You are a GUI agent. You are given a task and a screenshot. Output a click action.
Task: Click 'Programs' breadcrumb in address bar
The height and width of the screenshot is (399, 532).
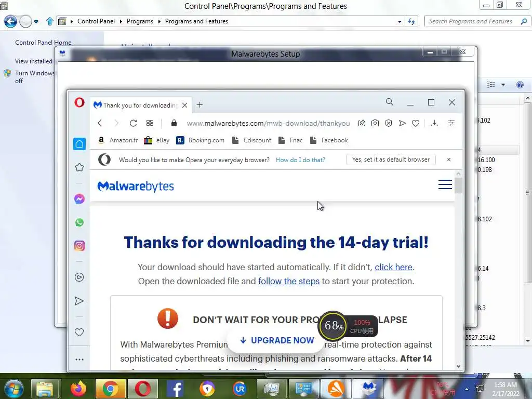click(140, 21)
